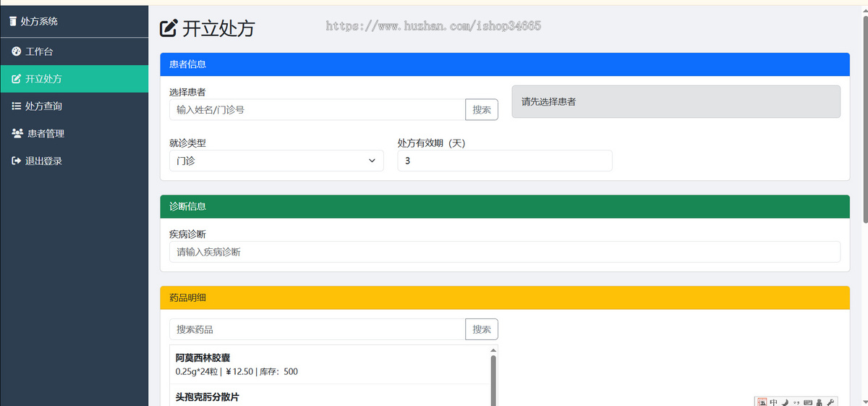868x406 pixels.
Task: Click the drug list scroll-up arrow
Action: pyautogui.click(x=494, y=350)
